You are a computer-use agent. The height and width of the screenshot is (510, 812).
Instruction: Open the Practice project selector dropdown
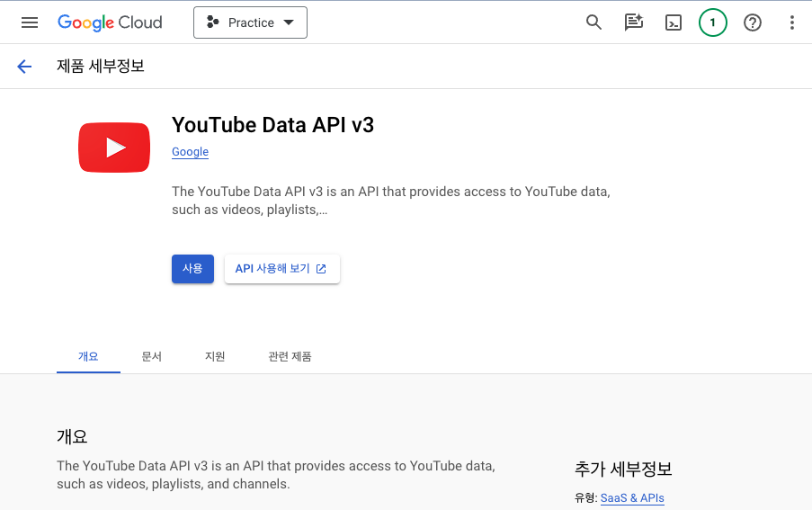[250, 22]
